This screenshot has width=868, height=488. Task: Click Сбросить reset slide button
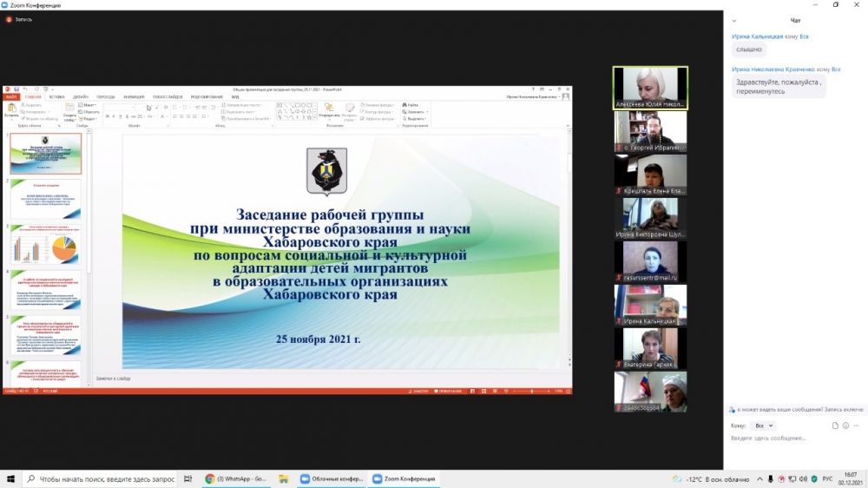(89, 112)
